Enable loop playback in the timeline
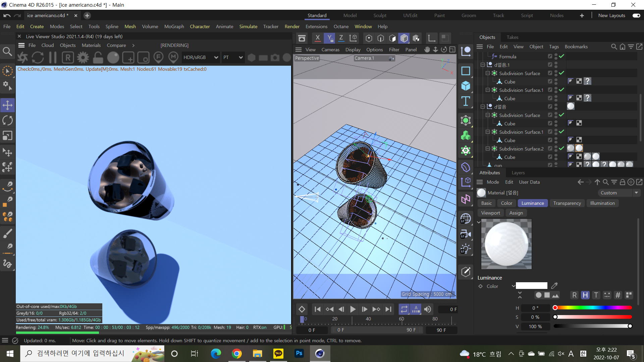644x362 pixels. click(404, 309)
